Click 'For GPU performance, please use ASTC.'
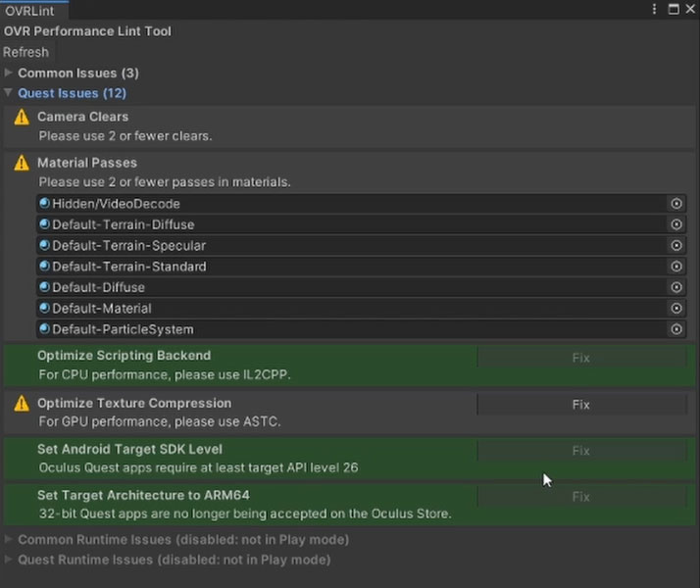 click(x=160, y=421)
